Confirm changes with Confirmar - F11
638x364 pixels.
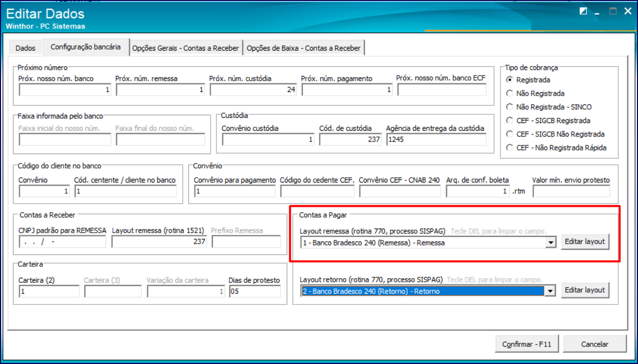527,344
